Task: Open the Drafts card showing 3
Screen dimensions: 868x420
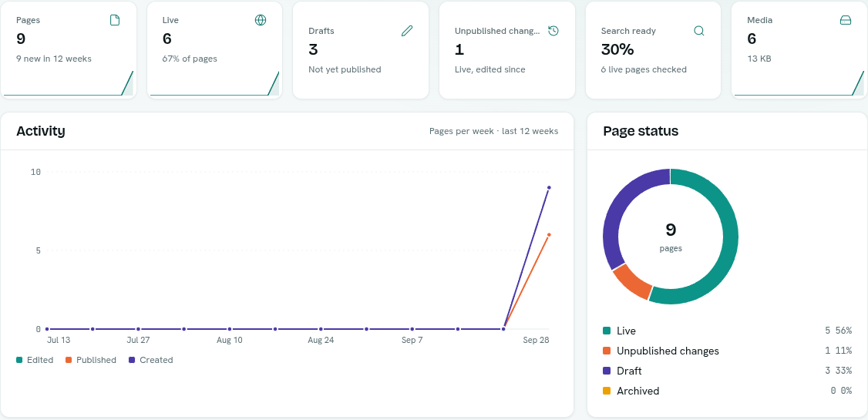Action: click(360, 50)
